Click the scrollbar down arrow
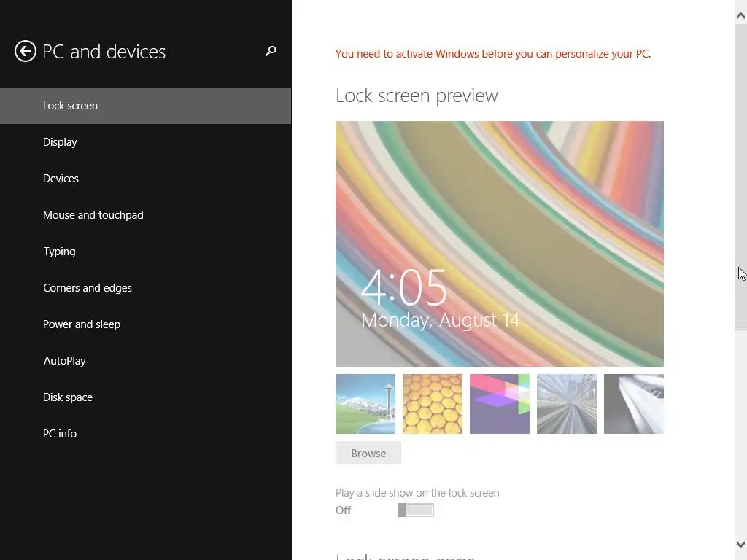 click(740, 545)
